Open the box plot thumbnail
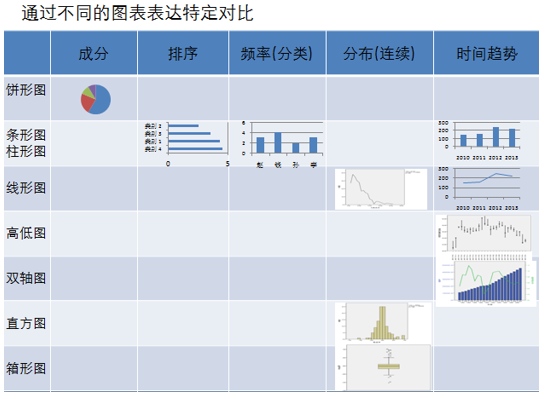 click(x=383, y=367)
